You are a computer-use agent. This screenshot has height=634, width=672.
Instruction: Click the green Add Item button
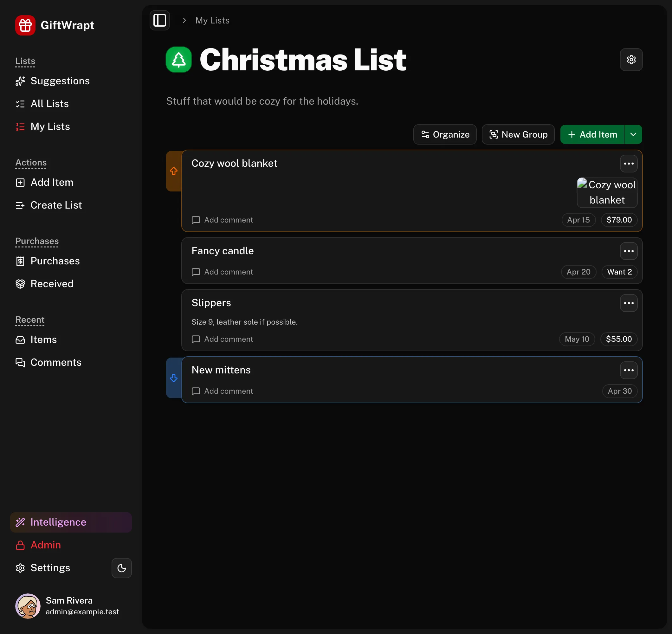click(x=592, y=135)
